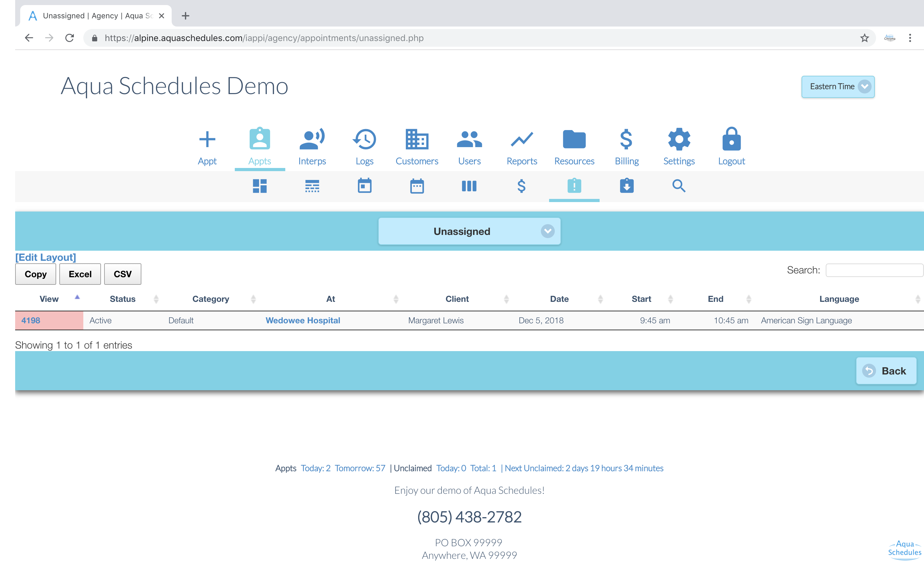Image resolution: width=924 pixels, height=586 pixels.
Task: Open the Interps speaking-person icon
Action: click(x=312, y=139)
